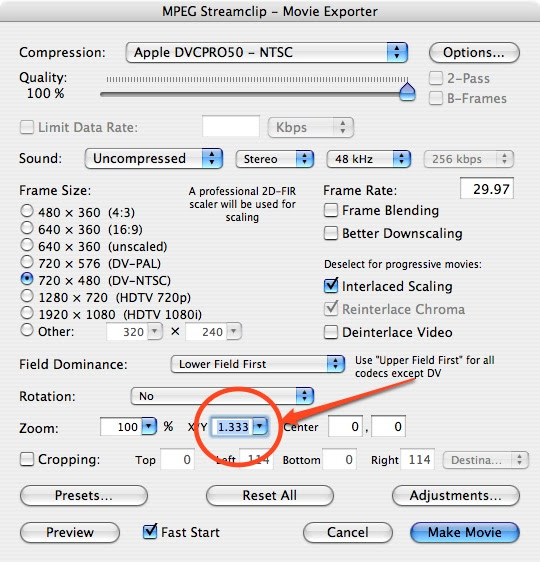This screenshot has width=540, height=562.
Task: Enable the 2-Pass checkbox
Action: (x=436, y=78)
